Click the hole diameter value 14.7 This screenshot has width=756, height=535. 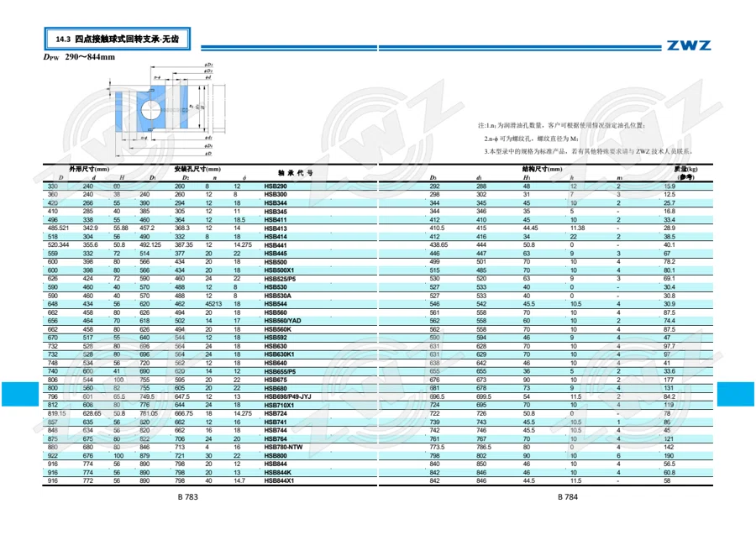(x=239, y=481)
